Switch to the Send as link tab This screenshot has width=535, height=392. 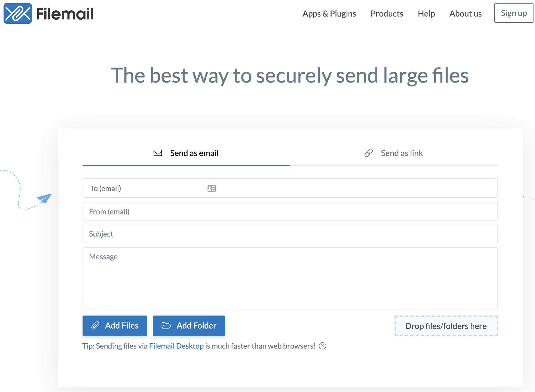click(402, 153)
